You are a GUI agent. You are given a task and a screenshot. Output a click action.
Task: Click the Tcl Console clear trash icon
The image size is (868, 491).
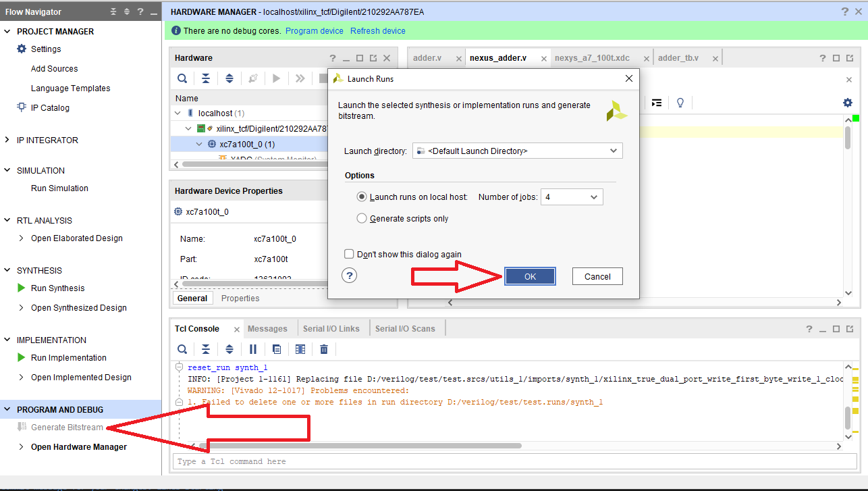324,349
